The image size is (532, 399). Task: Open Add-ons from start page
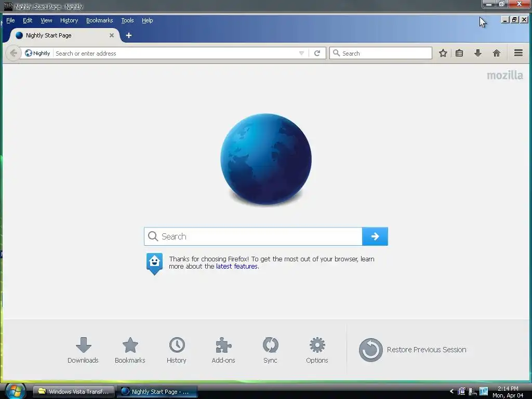[x=223, y=350]
